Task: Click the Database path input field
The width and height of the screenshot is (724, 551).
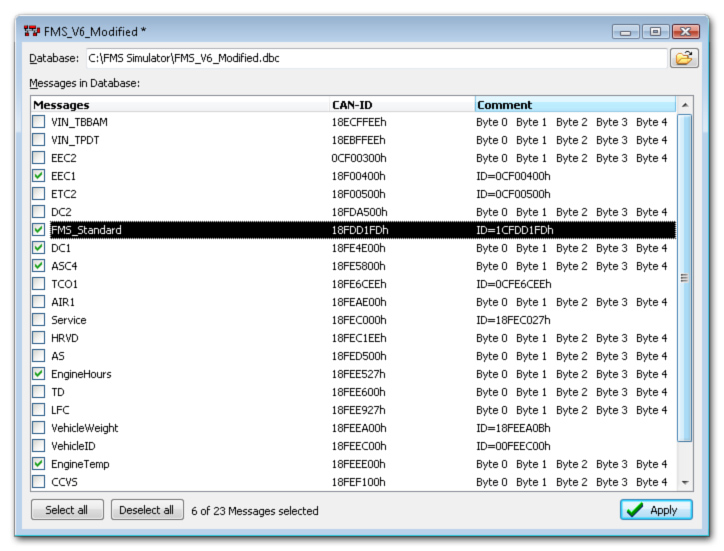Action: click(x=376, y=58)
